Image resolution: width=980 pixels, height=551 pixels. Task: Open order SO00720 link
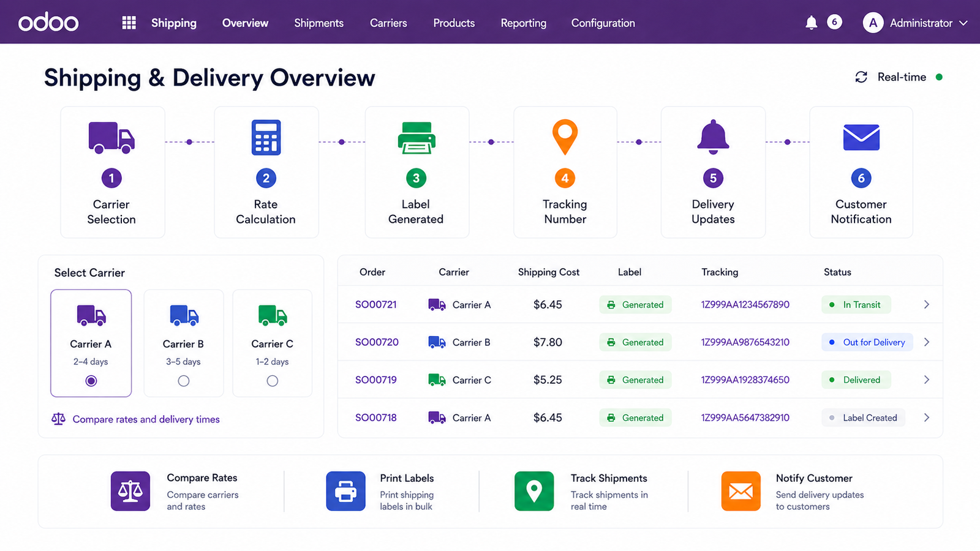click(x=377, y=342)
